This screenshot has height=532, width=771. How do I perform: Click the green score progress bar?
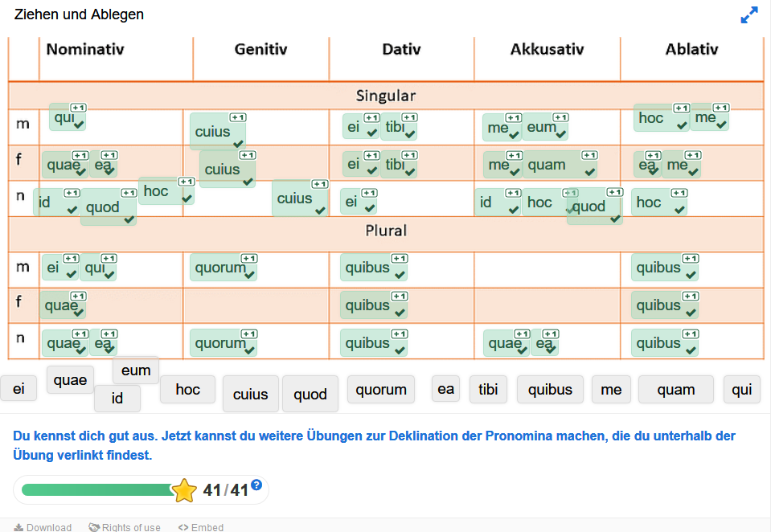(96, 490)
